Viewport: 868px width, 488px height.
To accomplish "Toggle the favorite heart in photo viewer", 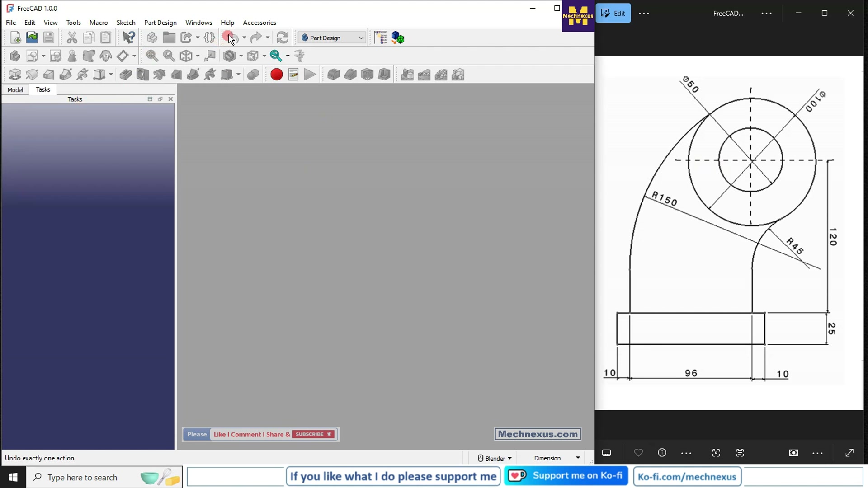I will (x=638, y=453).
